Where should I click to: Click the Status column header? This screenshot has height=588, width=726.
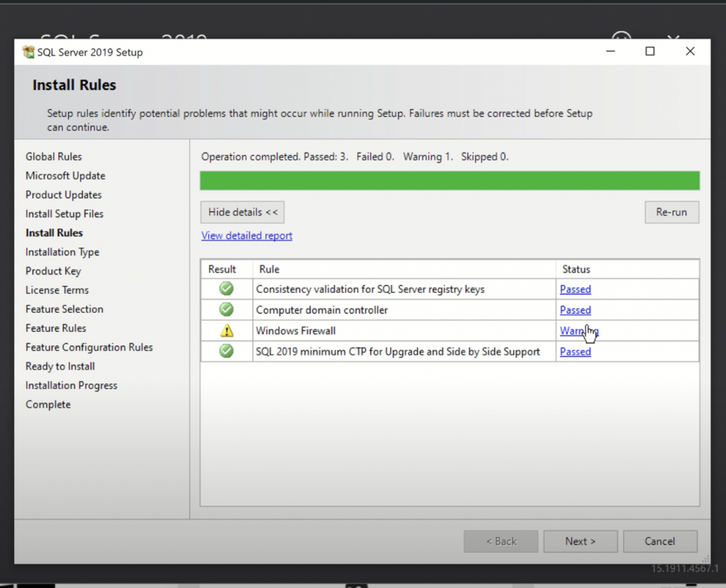point(576,270)
